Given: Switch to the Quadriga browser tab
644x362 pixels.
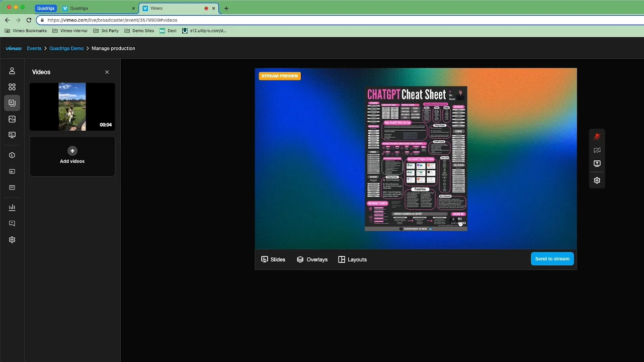Looking at the screenshot, I should 99,9.
